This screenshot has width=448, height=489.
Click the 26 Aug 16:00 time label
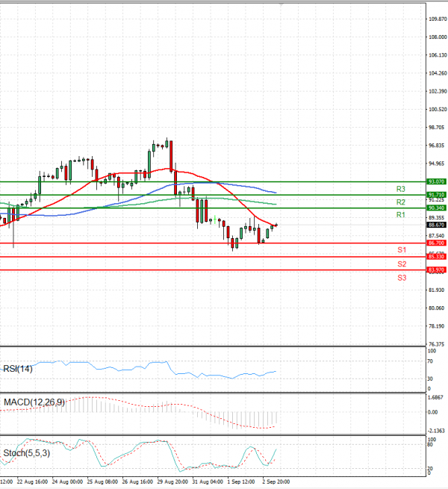point(137,482)
